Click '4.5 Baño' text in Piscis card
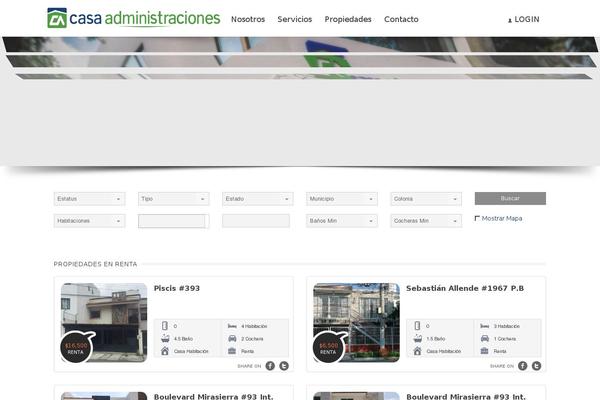This screenshot has width=600, height=400. [x=183, y=339]
